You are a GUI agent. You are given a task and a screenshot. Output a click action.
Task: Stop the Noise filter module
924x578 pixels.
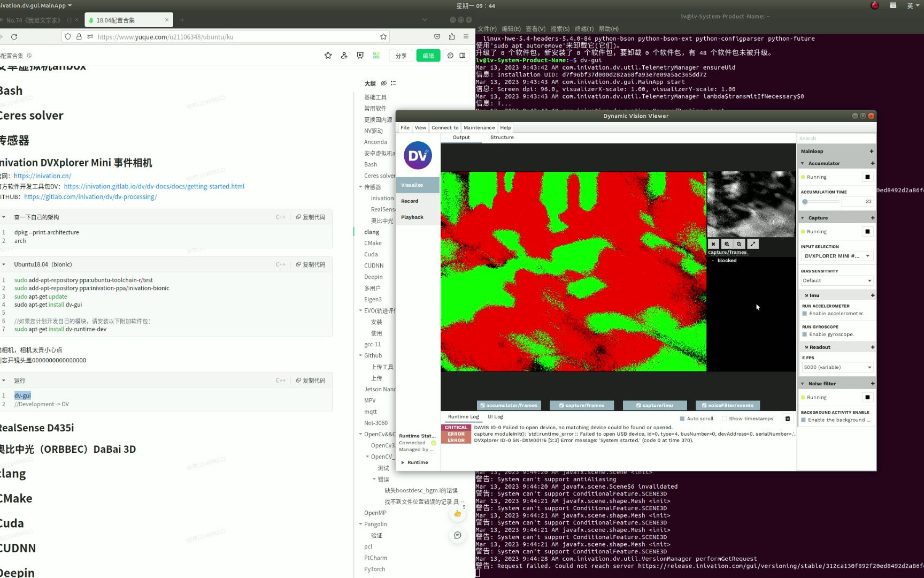pos(867,398)
